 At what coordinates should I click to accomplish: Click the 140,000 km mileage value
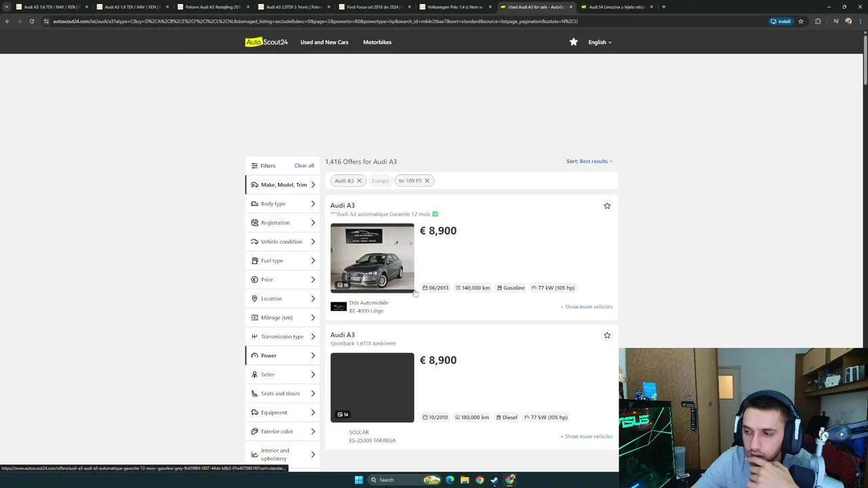pyautogui.click(x=473, y=288)
